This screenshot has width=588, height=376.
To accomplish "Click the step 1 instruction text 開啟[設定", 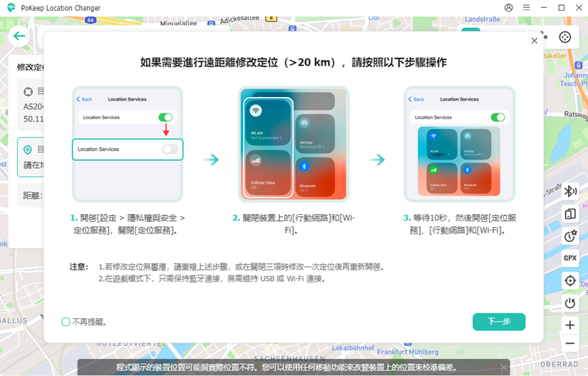I will (x=128, y=224).
